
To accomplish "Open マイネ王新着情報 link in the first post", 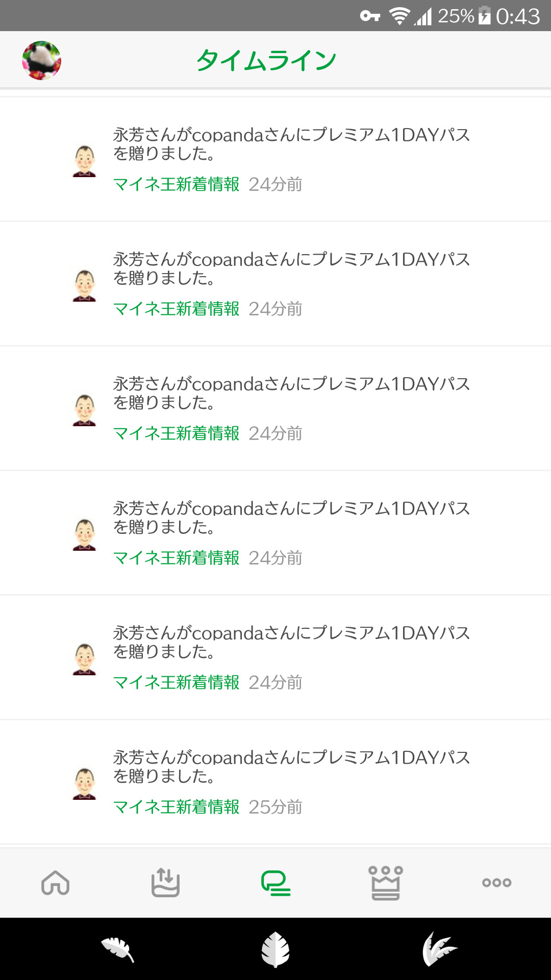I will (x=176, y=184).
